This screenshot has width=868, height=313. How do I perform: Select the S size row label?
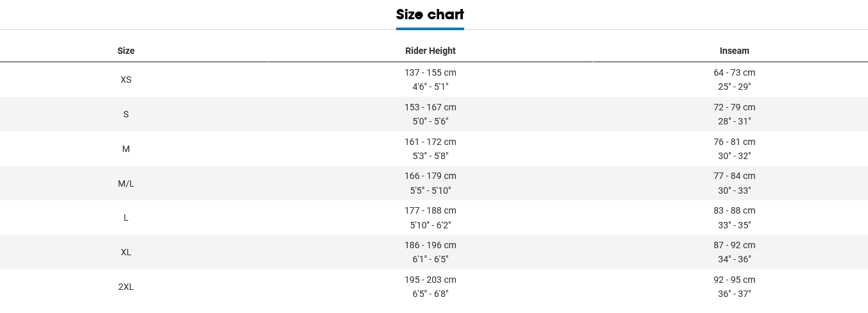coord(126,114)
